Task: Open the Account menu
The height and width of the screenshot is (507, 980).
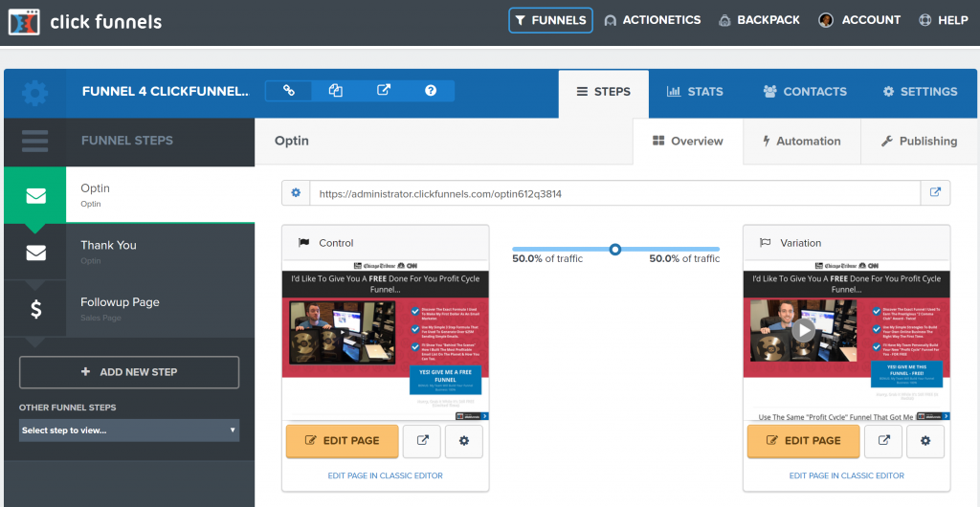Action: click(x=859, y=20)
